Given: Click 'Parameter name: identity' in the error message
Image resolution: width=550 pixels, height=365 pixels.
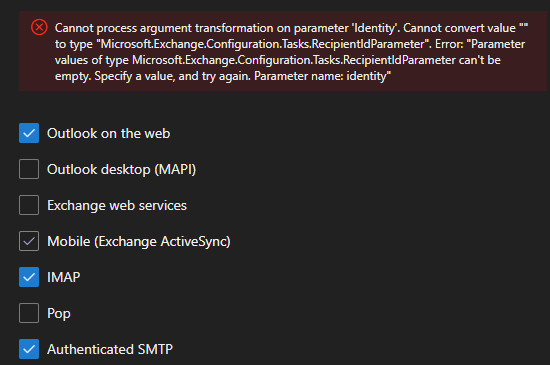Looking at the screenshot, I should coord(323,76).
